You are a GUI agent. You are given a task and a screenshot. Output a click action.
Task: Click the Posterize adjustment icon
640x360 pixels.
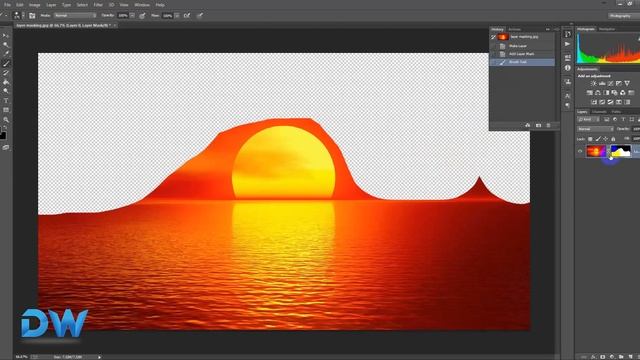[x=602, y=102]
